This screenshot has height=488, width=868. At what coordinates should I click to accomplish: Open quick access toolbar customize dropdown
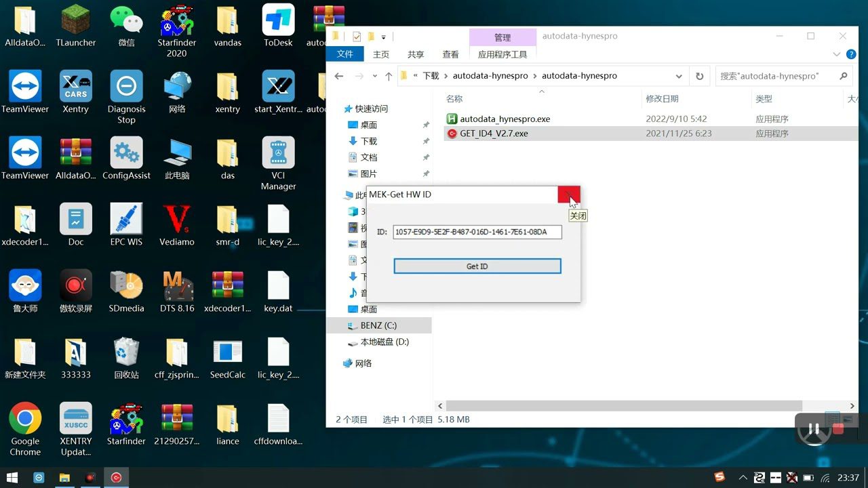point(384,37)
